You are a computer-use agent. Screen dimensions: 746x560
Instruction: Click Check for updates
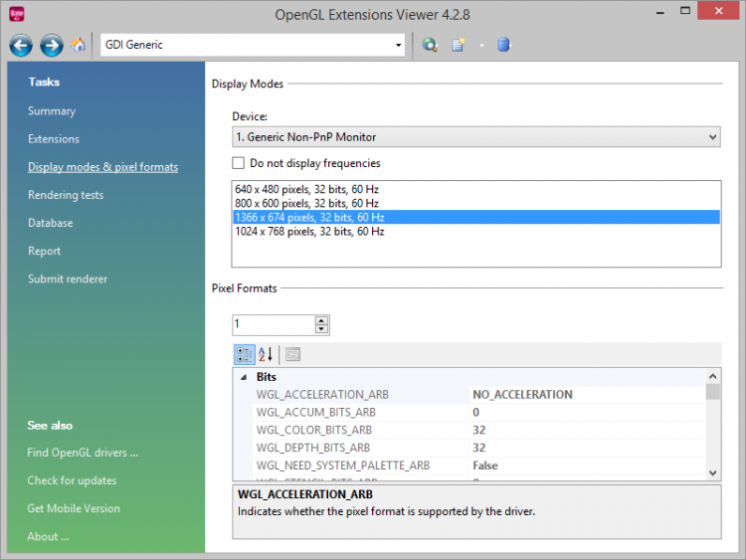[x=72, y=480]
